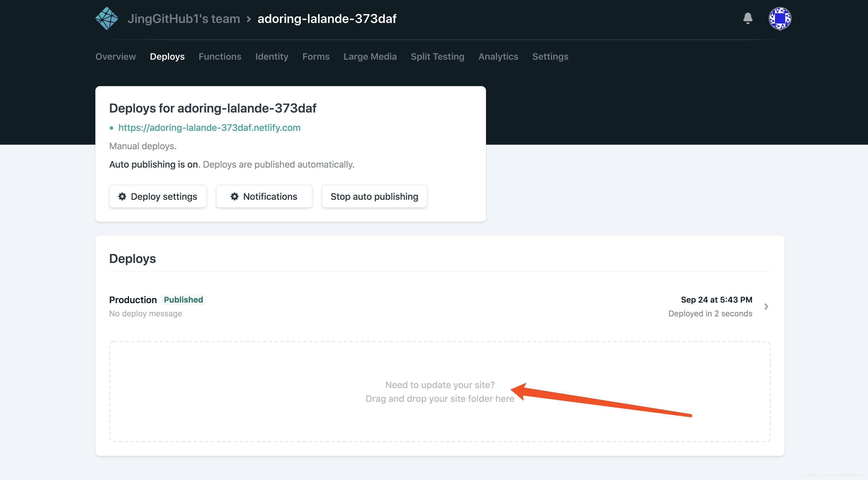Viewport: 868px width, 480px height.
Task: Open the Settings tab
Action: coord(550,57)
